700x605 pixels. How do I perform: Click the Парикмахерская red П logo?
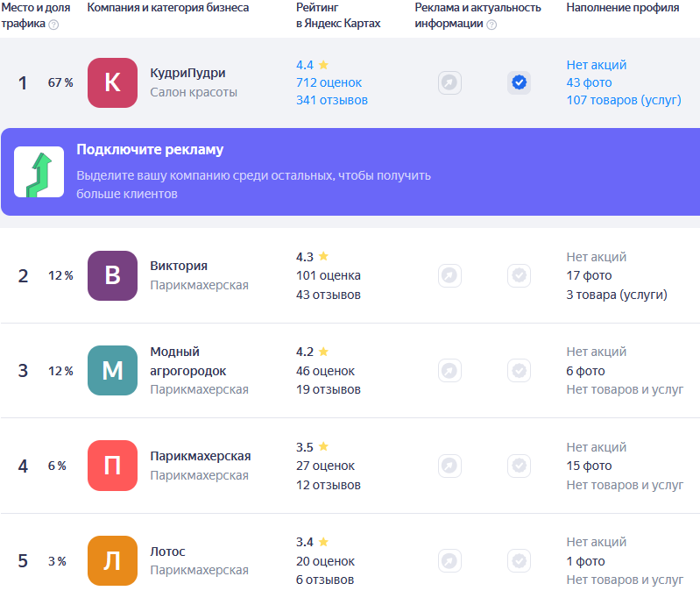(112, 466)
